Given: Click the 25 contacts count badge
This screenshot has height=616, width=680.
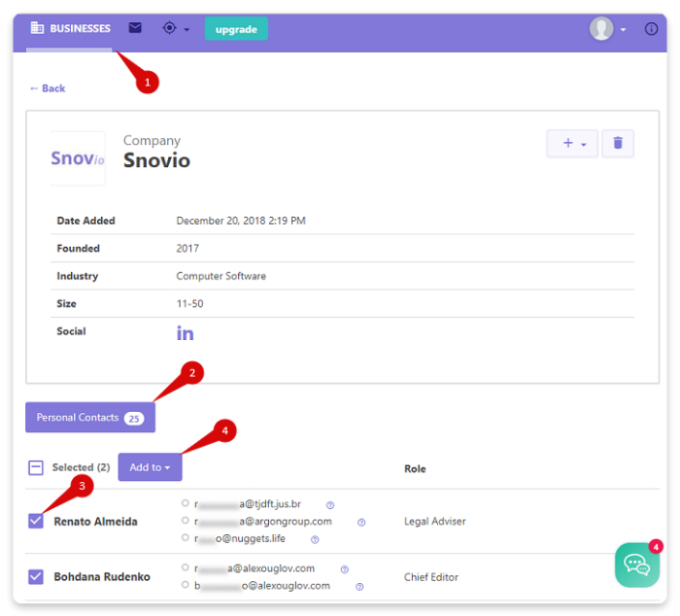Looking at the screenshot, I should point(134,419).
